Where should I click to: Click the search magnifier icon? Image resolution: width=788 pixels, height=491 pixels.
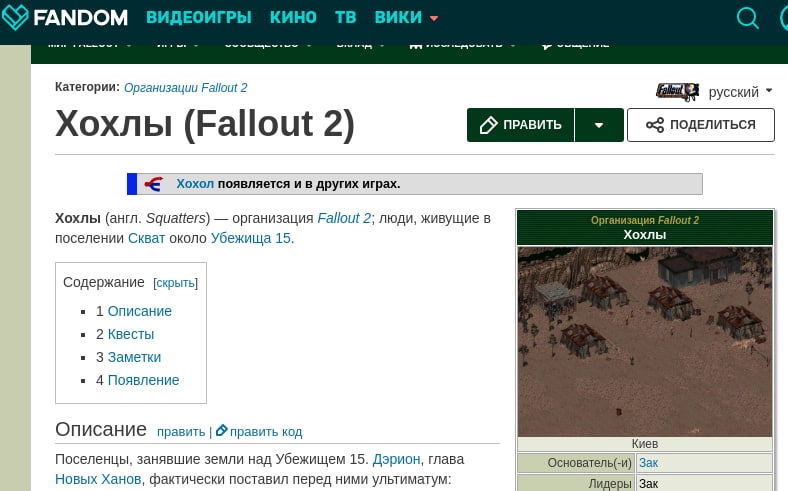point(747,18)
